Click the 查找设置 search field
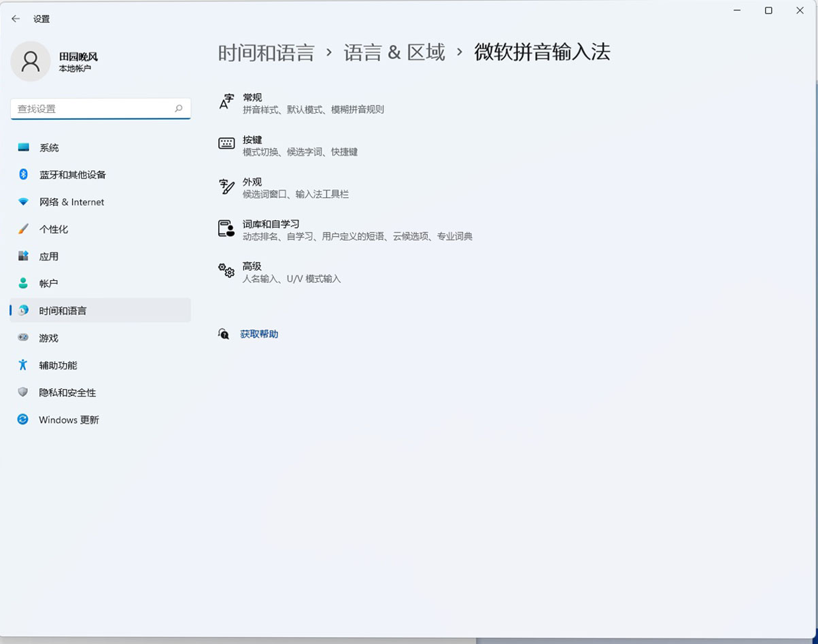This screenshot has height=644, width=818. pyautogui.click(x=101, y=108)
